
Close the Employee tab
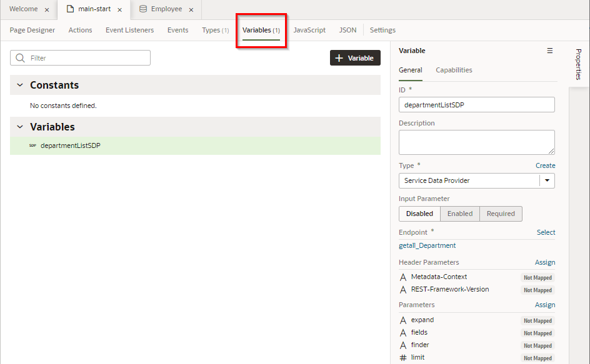[191, 10]
